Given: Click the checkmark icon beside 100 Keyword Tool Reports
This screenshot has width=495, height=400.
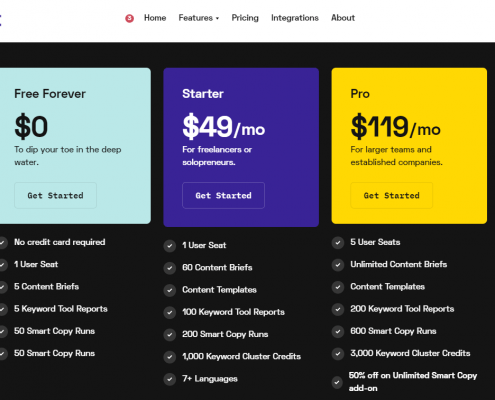Looking at the screenshot, I should [x=170, y=312].
